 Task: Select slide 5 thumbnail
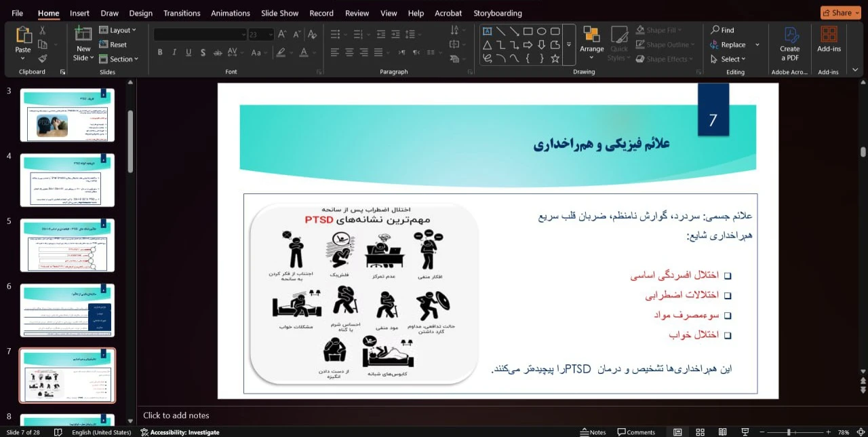click(67, 245)
